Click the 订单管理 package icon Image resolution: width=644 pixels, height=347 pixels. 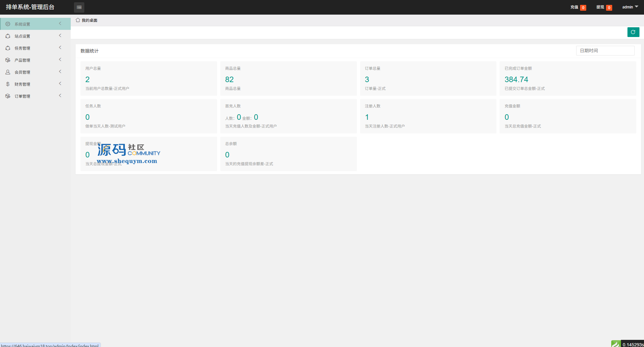[x=8, y=96]
